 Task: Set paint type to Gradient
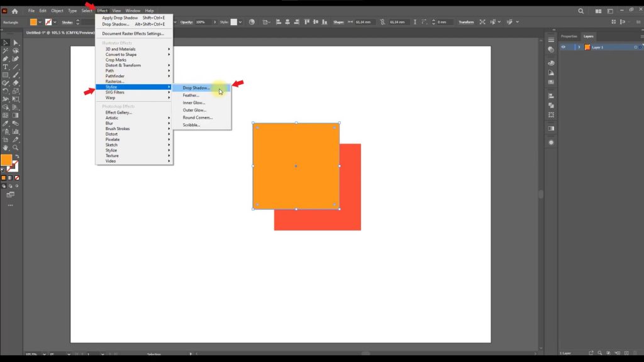click(x=10, y=178)
